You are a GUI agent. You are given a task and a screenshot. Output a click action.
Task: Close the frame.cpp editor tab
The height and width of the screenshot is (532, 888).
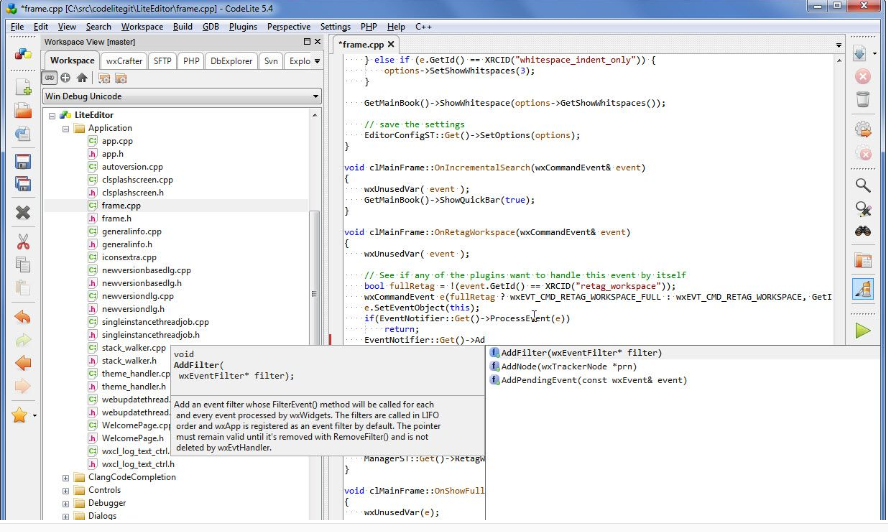click(x=391, y=44)
